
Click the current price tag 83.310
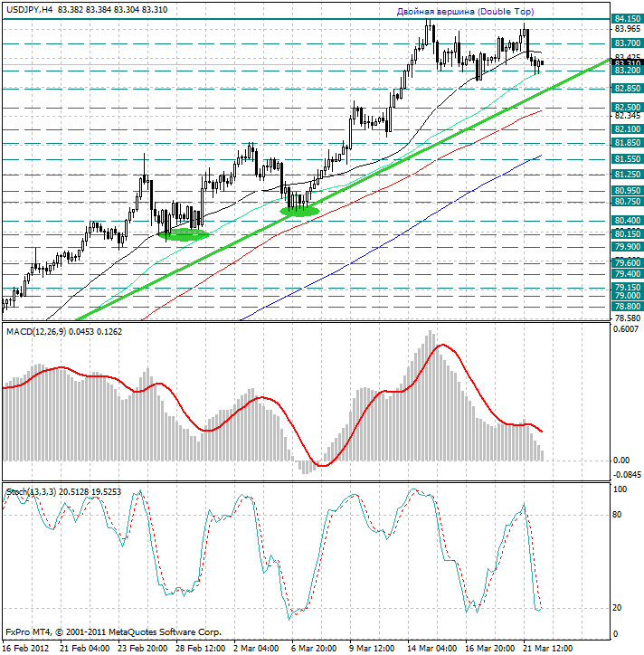click(x=628, y=62)
